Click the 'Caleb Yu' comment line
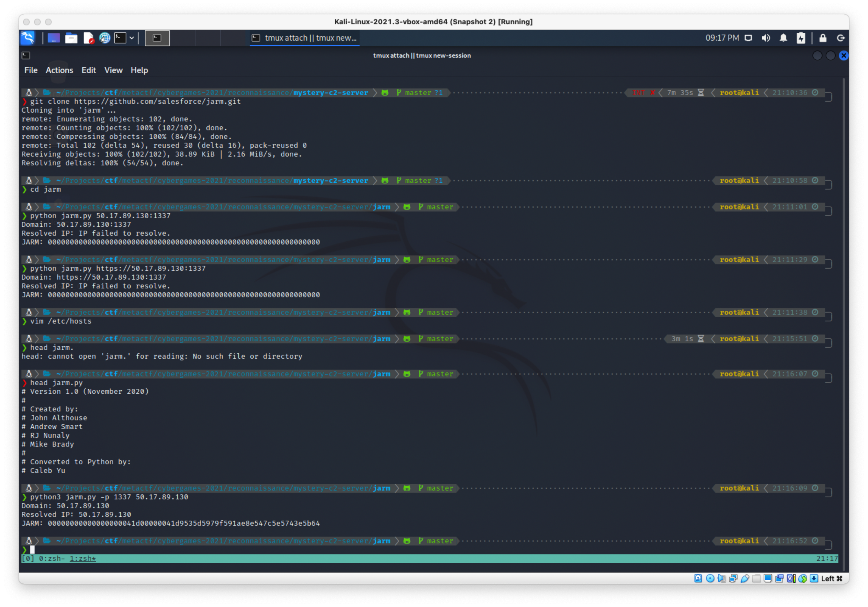 (43, 470)
